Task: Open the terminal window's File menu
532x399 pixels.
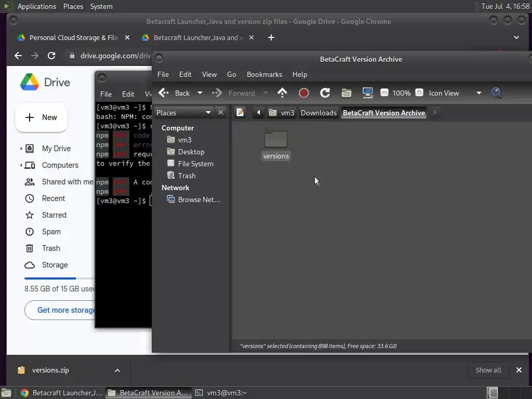Action: 106,94
